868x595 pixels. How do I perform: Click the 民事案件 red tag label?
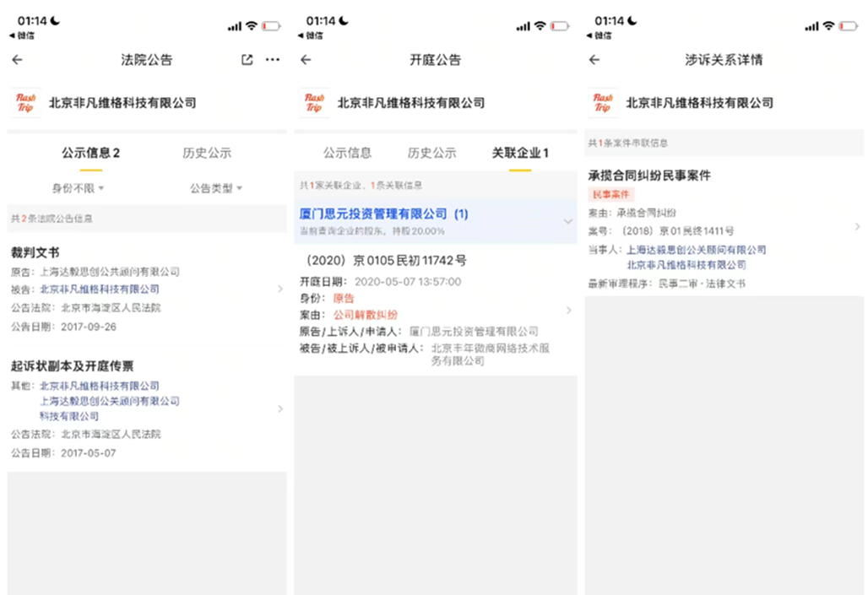click(610, 194)
